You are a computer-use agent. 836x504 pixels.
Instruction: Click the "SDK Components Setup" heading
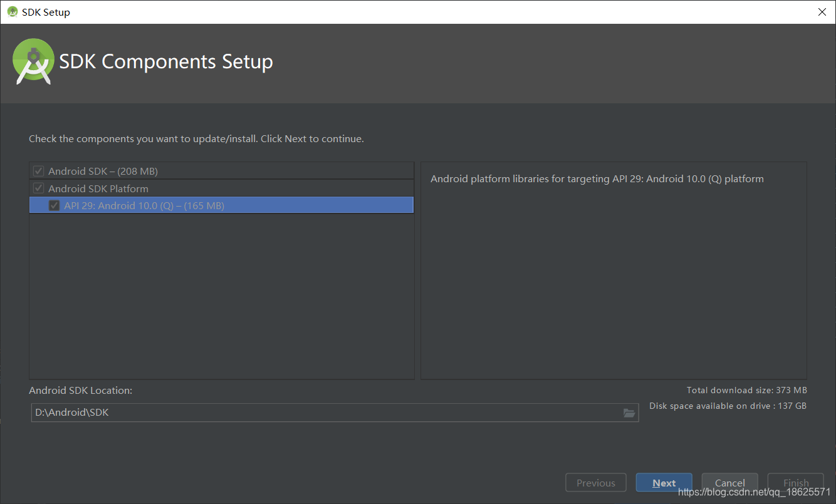pyautogui.click(x=166, y=61)
